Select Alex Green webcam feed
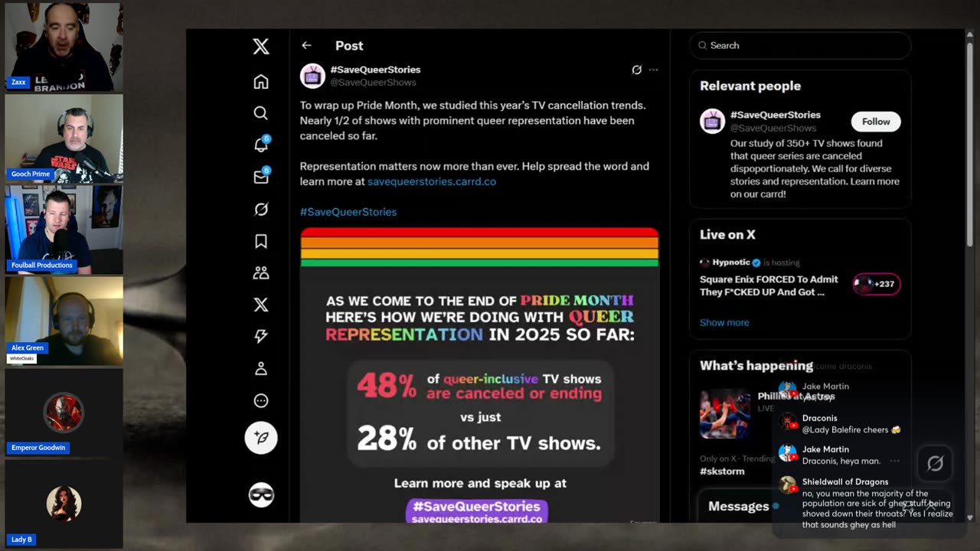 pos(64,321)
